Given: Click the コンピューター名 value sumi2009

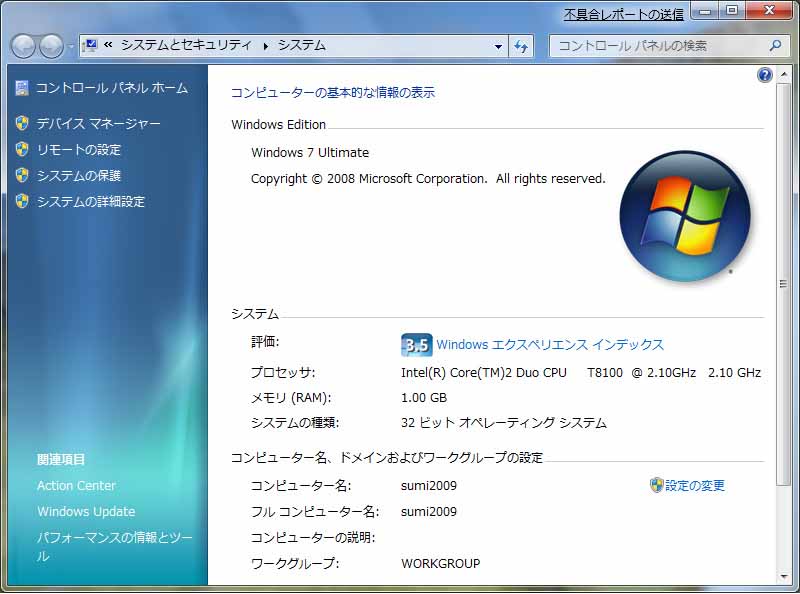Looking at the screenshot, I should (x=429, y=486).
